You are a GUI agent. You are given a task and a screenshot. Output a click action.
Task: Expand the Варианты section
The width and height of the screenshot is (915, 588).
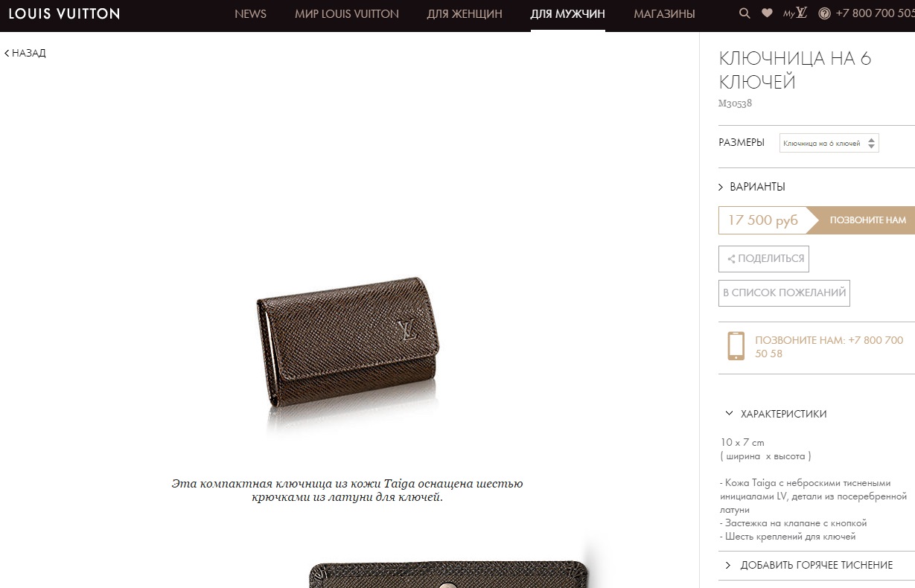[752, 187]
